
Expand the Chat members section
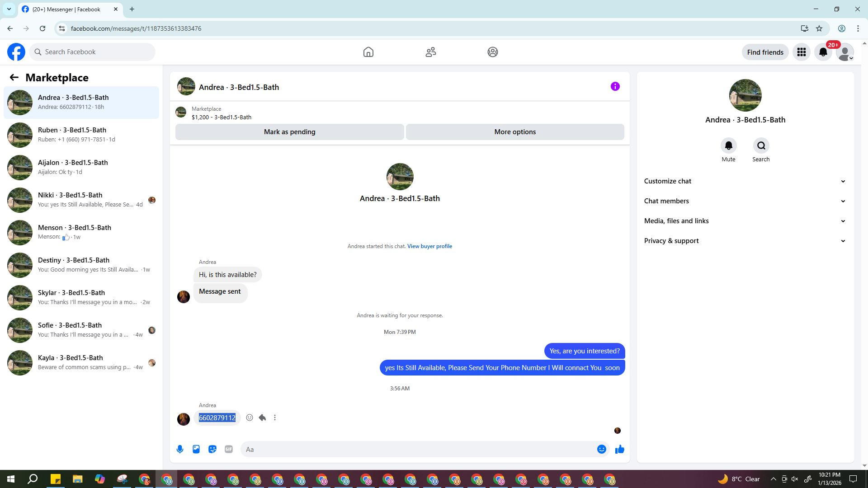click(x=745, y=201)
